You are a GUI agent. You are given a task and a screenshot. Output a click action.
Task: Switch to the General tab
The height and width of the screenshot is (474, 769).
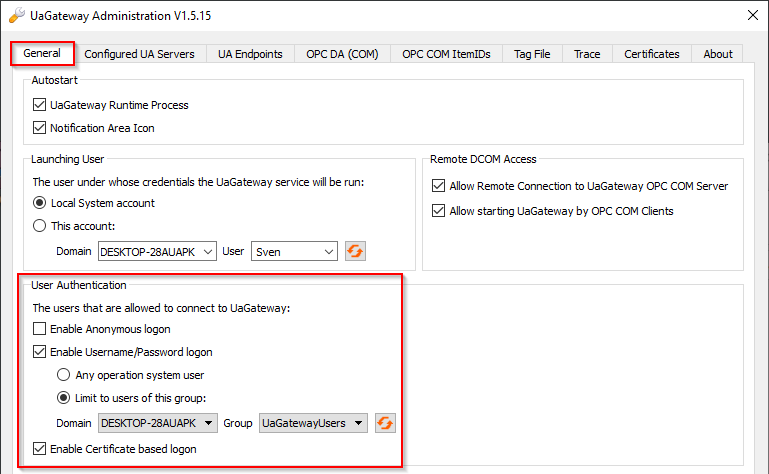click(x=42, y=53)
